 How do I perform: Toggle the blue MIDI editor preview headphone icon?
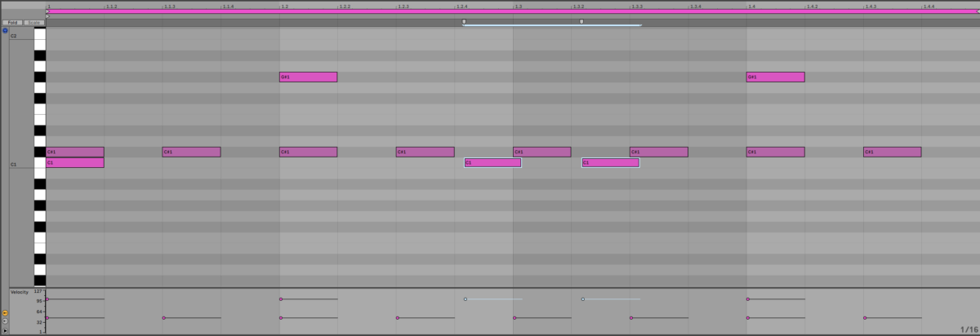coord(5,30)
